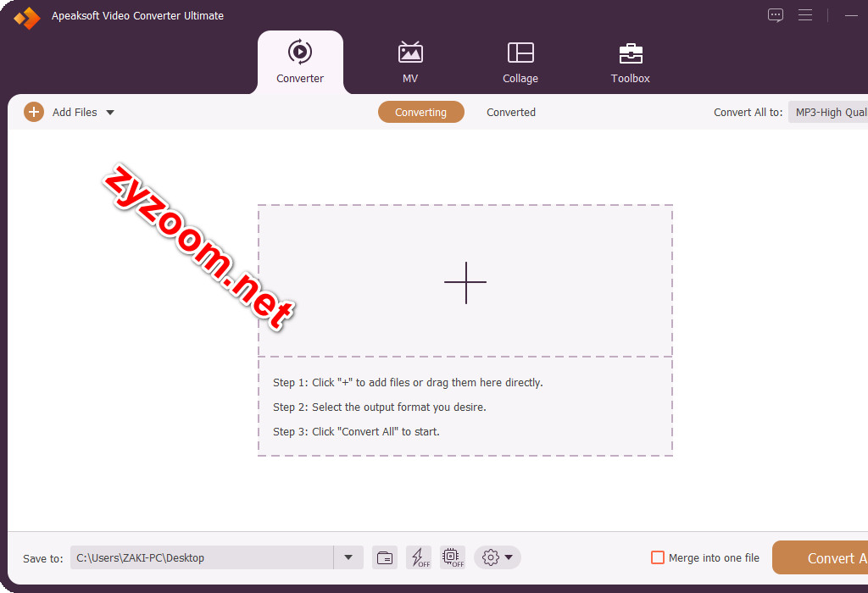
Task: Toggle the GPU hardware acceleration chip icon
Action: coord(453,557)
